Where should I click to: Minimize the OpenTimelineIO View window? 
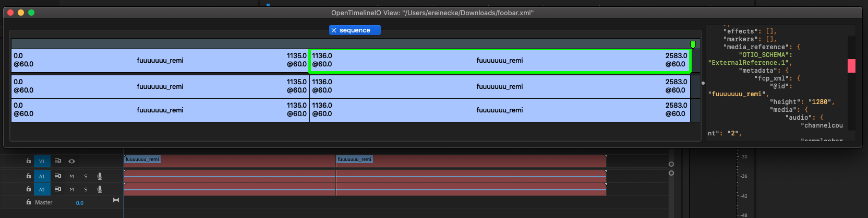click(21, 13)
